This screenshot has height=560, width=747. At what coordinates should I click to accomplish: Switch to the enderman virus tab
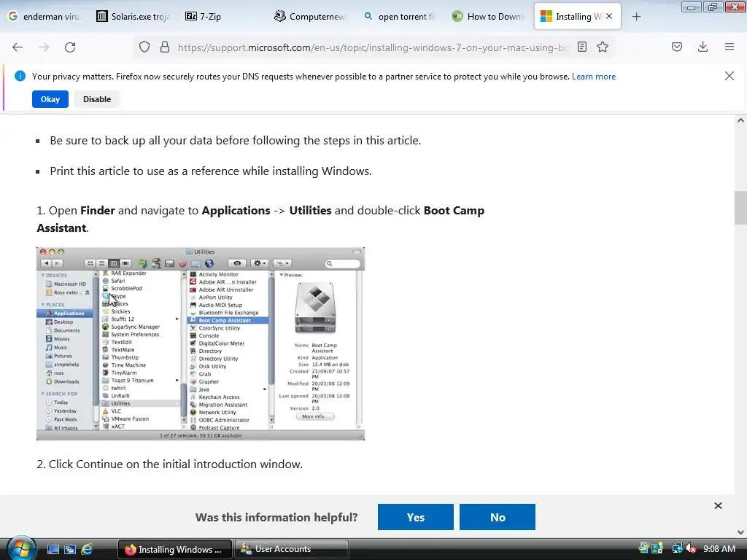point(44,16)
